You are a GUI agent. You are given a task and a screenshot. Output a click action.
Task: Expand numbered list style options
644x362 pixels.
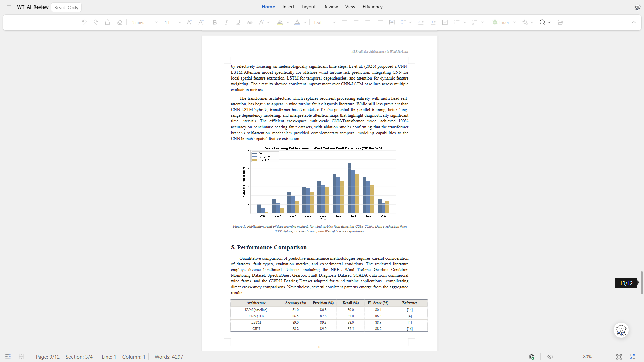click(482, 22)
